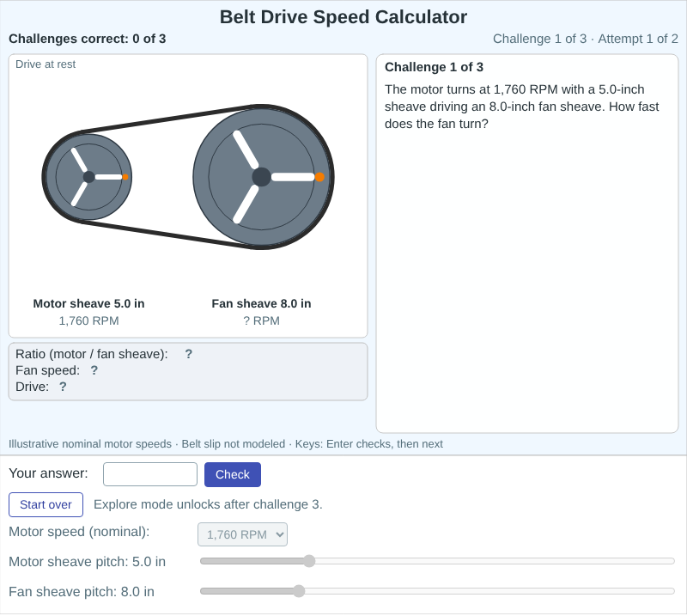Image resolution: width=687 pixels, height=616 pixels.
Task: Click the Motor sheave pitch slider handle
Action: [x=309, y=561]
